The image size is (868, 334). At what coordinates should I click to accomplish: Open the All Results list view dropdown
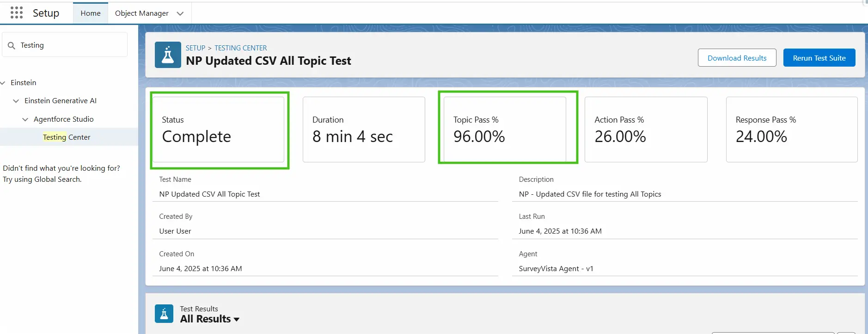[x=237, y=319]
